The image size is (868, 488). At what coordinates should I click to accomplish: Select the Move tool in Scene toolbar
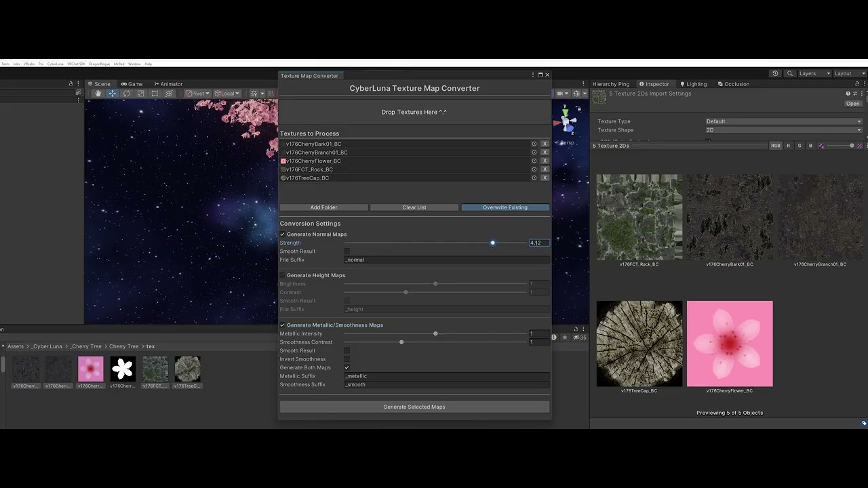pos(113,94)
